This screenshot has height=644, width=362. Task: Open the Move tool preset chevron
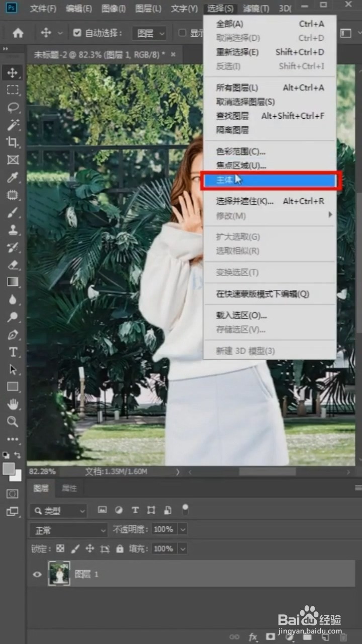60,33
